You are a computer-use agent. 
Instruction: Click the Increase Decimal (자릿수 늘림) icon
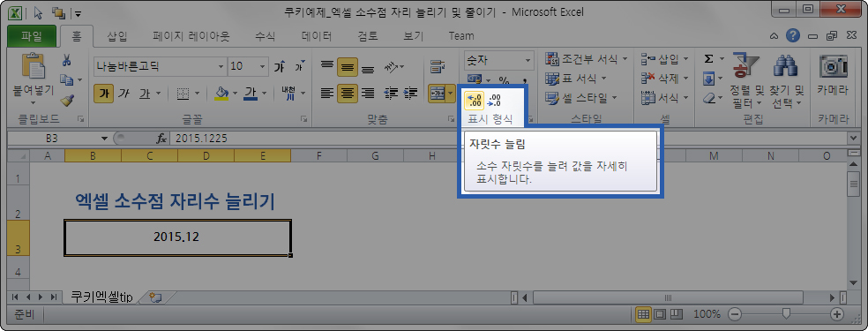tap(475, 101)
